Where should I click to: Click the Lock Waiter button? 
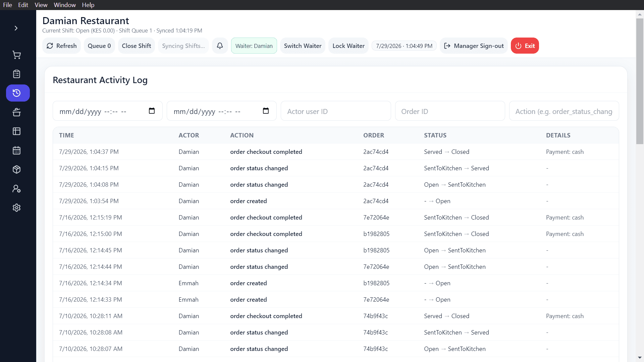pos(348,46)
